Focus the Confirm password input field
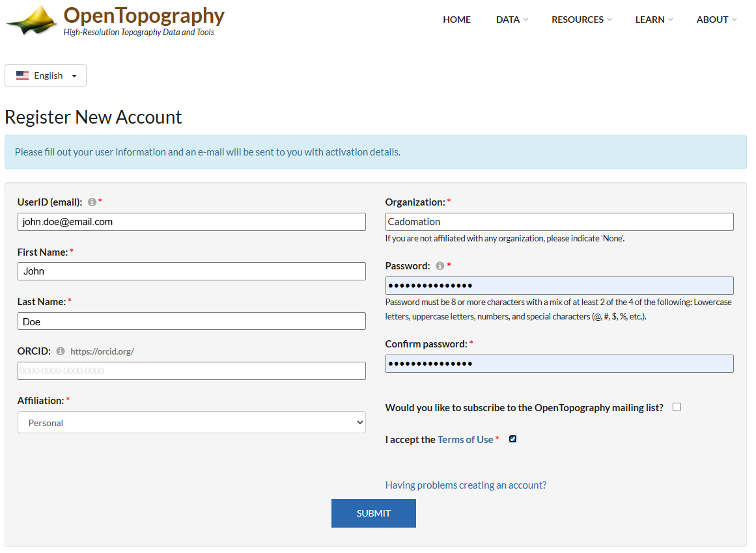Viewport: 756px width, 553px height. coord(559,364)
